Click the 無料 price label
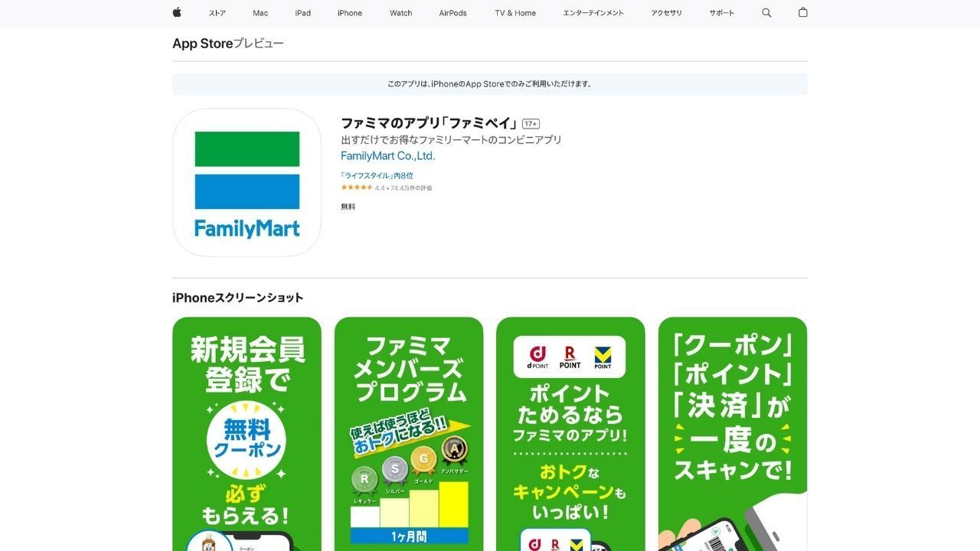This screenshot has height=551, width=980. pos(348,207)
